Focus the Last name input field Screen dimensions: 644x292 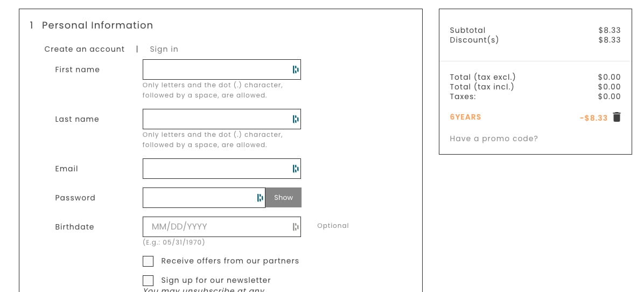pos(215,119)
